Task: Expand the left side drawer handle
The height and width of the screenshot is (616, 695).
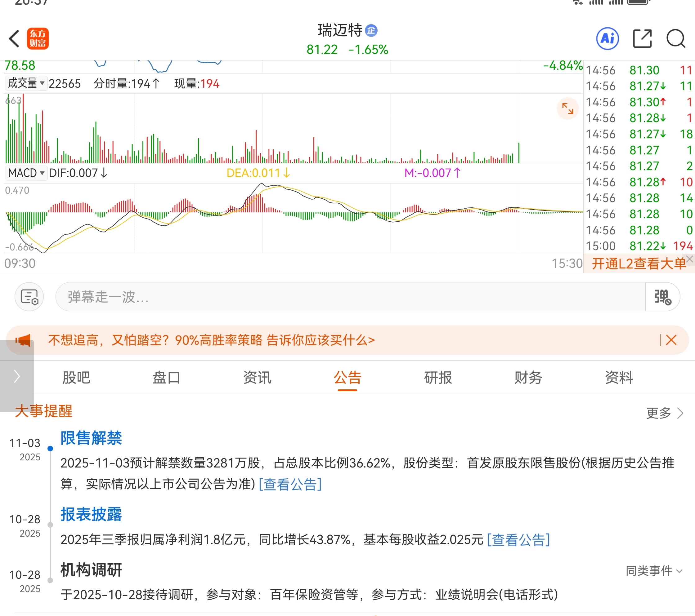Action: 17,376
